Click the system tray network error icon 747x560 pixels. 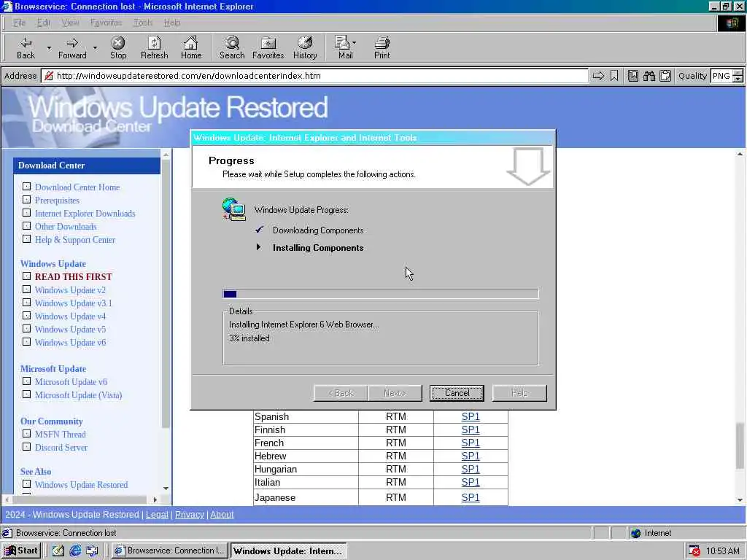pos(694,551)
